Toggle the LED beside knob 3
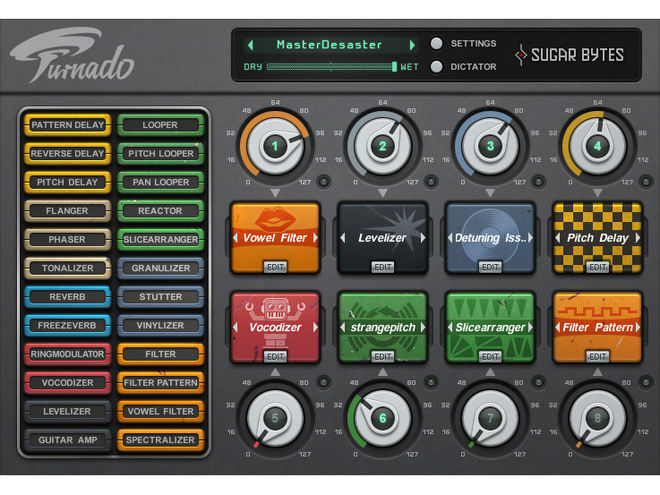 point(538,181)
